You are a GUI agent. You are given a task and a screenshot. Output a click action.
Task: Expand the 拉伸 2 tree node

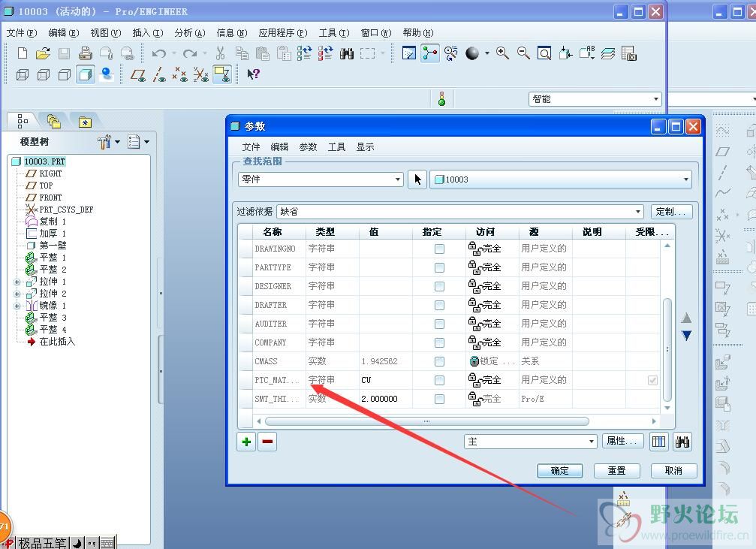pos(17,294)
